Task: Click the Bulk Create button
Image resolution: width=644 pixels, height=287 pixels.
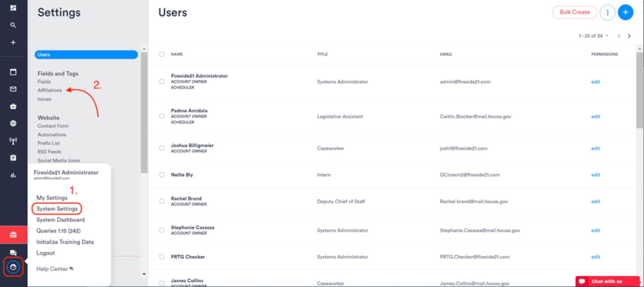Action: (575, 12)
